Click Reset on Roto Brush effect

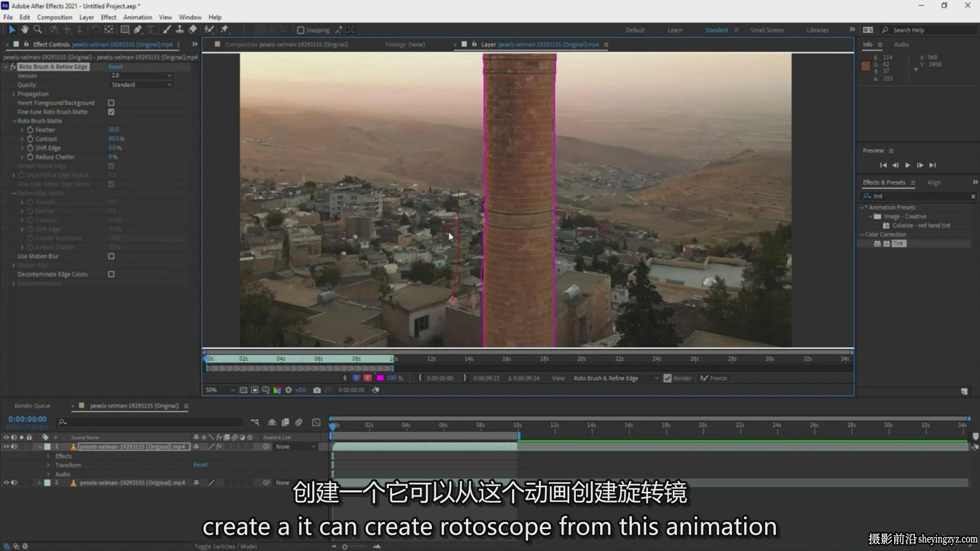(x=115, y=67)
